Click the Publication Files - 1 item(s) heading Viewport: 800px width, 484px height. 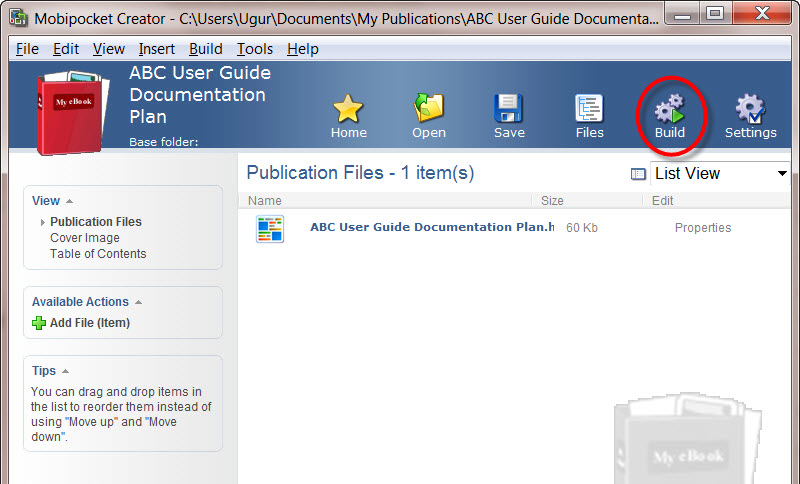pyautogui.click(x=360, y=172)
